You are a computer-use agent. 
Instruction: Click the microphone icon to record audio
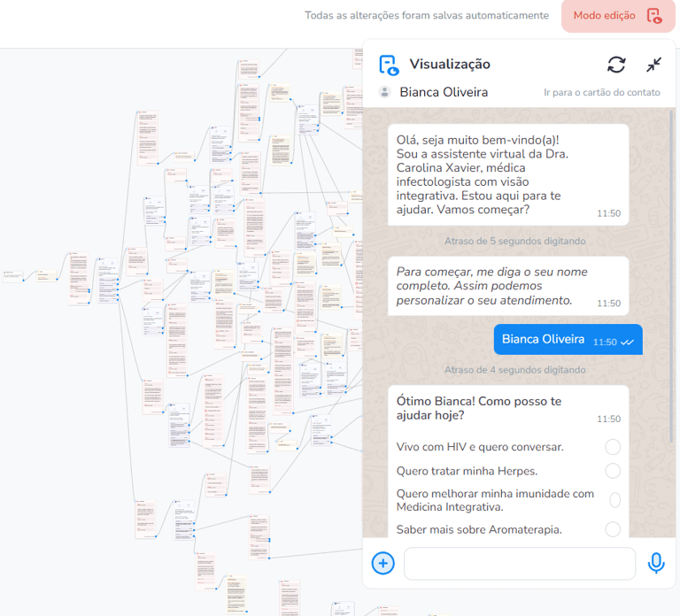(656, 563)
